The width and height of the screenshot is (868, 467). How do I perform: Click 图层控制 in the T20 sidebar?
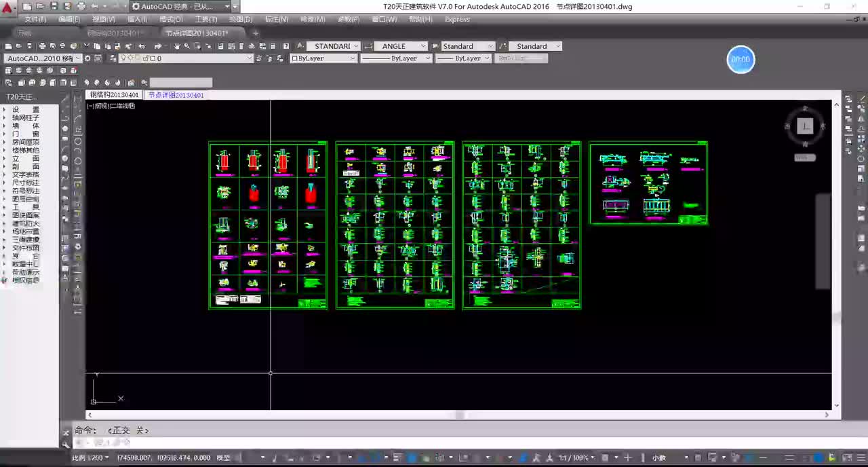26,199
